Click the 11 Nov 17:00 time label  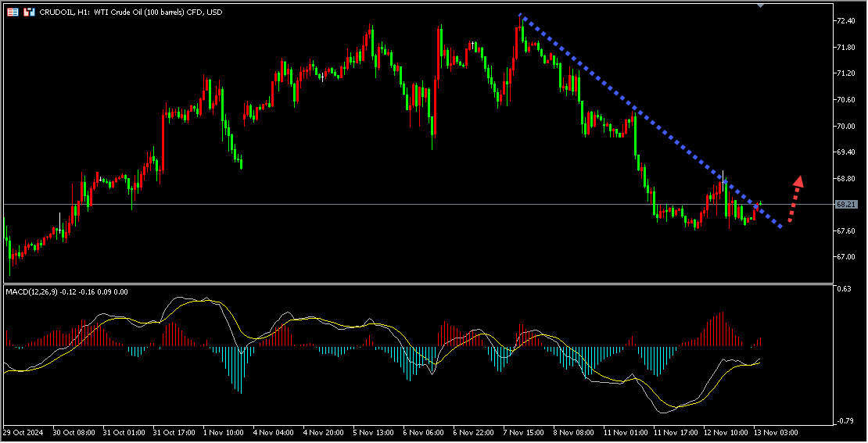point(675,432)
